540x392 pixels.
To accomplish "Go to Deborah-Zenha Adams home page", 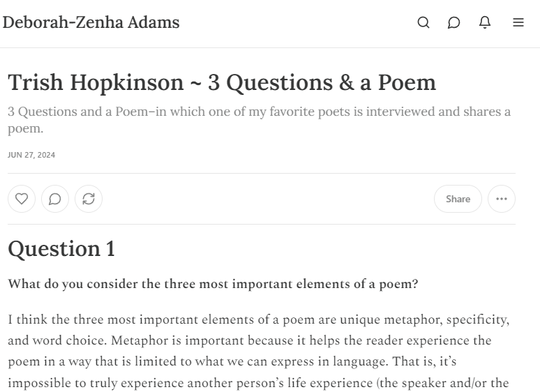I will pyautogui.click(x=91, y=22).
